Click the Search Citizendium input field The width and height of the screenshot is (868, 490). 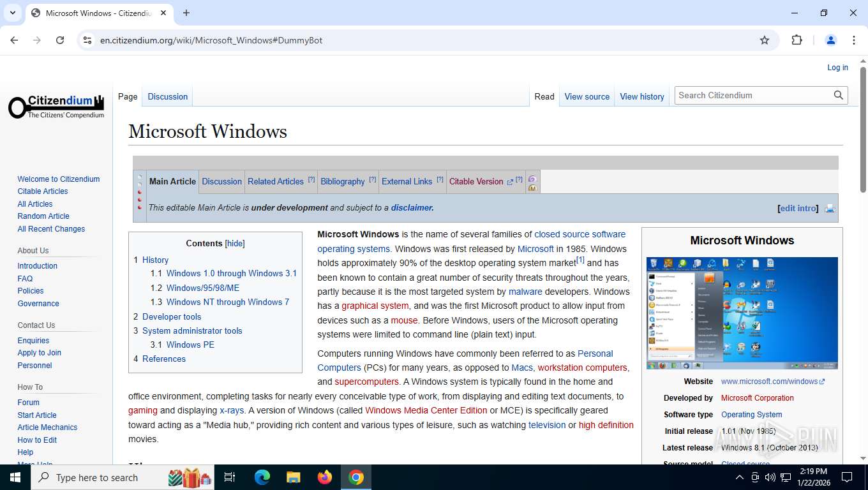[x=753, y=95]
